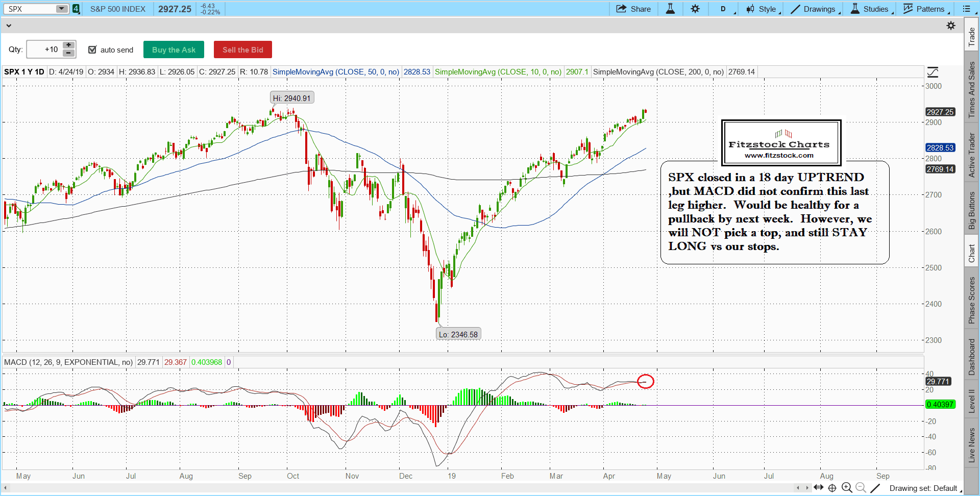Click the zoom in magnifier icon
The width and height of the screenshot is (980, 496).
[847, 488]
